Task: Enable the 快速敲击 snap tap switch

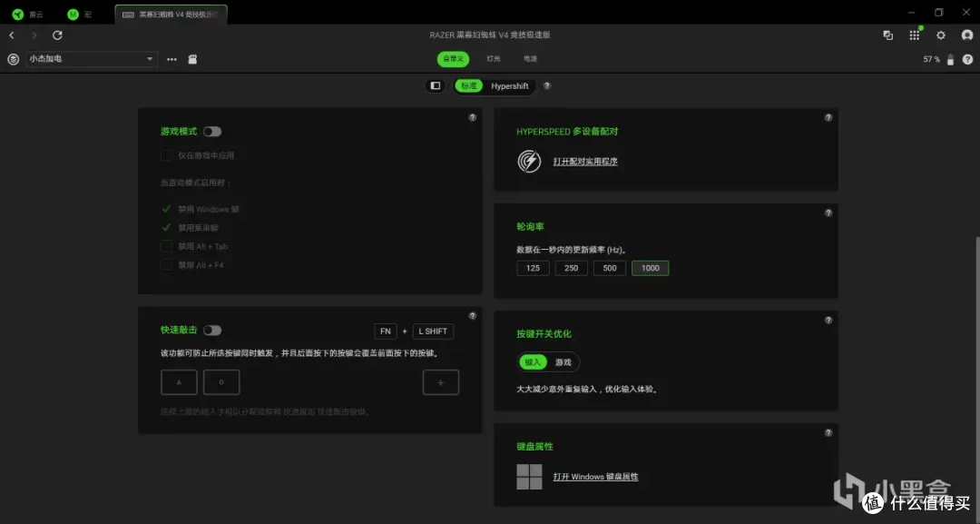Action: [x=212, y=331]
